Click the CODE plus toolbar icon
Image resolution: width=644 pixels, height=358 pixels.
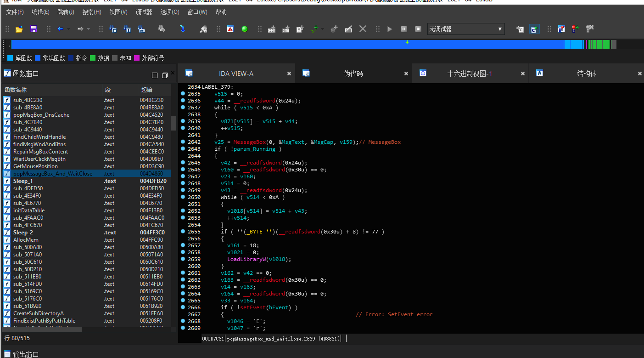[272, 29]
